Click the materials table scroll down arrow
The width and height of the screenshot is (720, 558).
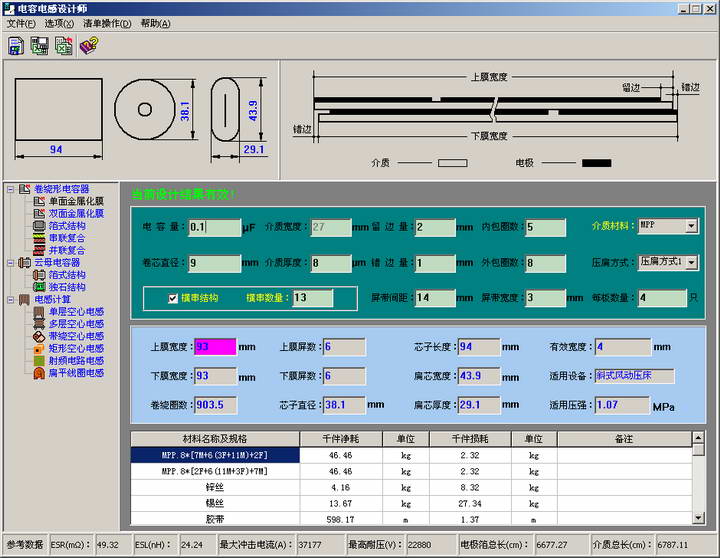[697, 519]
